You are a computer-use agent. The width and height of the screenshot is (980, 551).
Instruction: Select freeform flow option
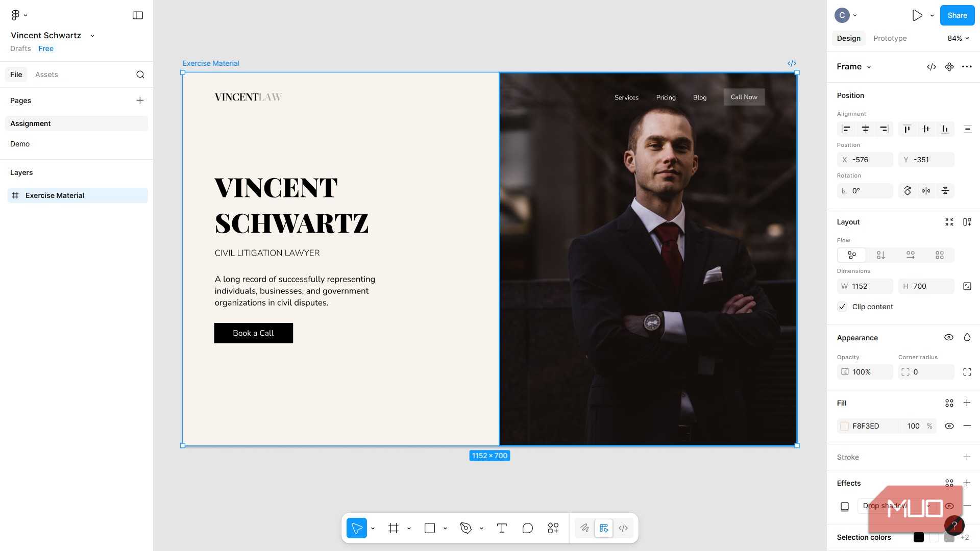(x=851, y=255)
